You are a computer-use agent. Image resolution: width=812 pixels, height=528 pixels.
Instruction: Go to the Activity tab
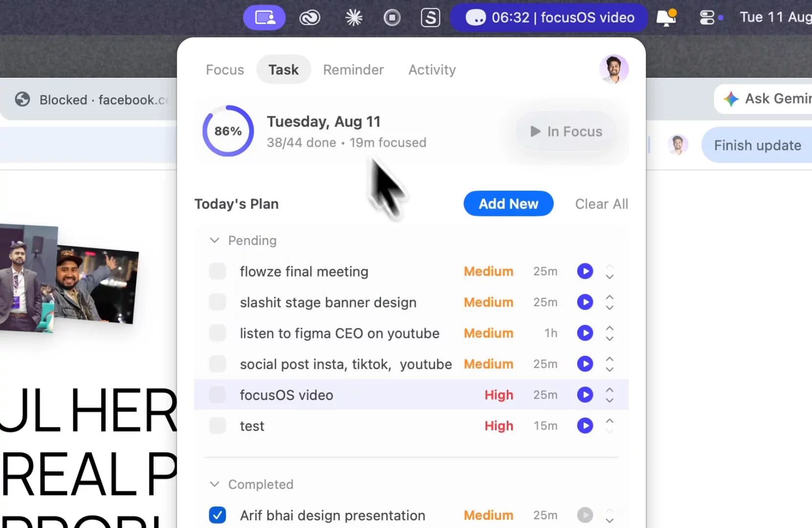click(432, 70)
